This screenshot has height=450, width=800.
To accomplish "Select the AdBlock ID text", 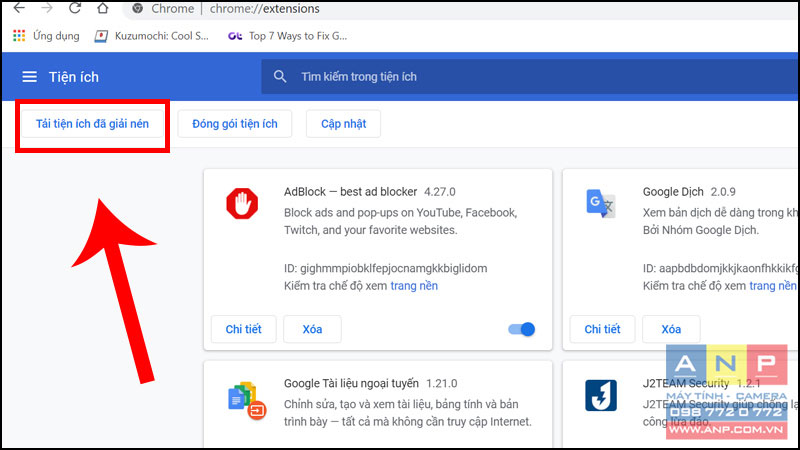I will point(385,268).
